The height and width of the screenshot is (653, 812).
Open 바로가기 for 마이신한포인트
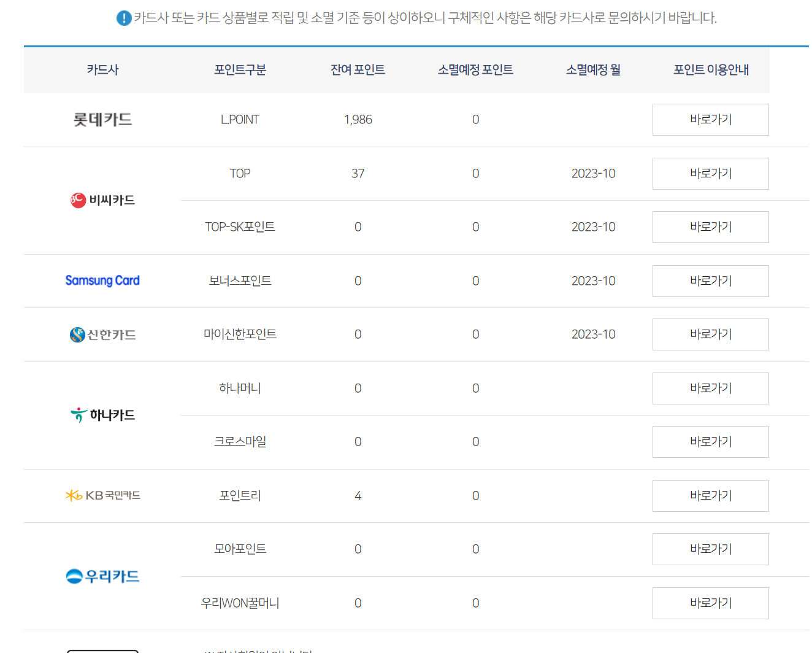(x=710, y=334)
